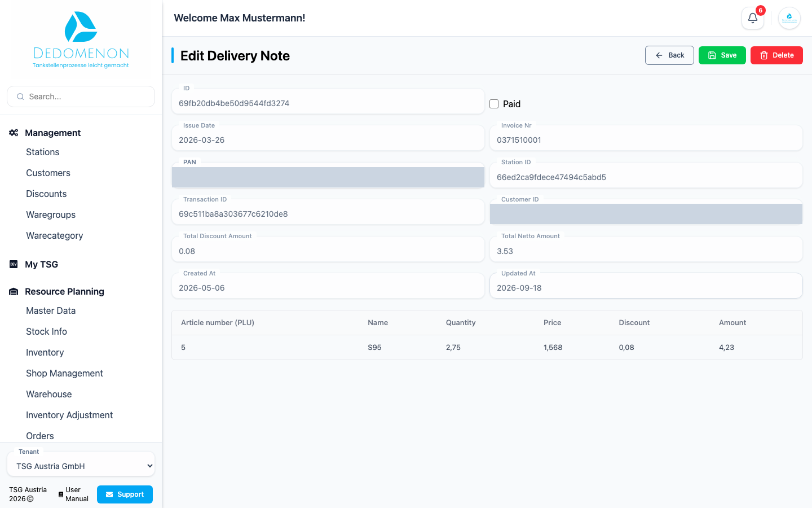Click the Transaction ID field
The width and height of the screenshot is (812, 508).
coord(328,212)
